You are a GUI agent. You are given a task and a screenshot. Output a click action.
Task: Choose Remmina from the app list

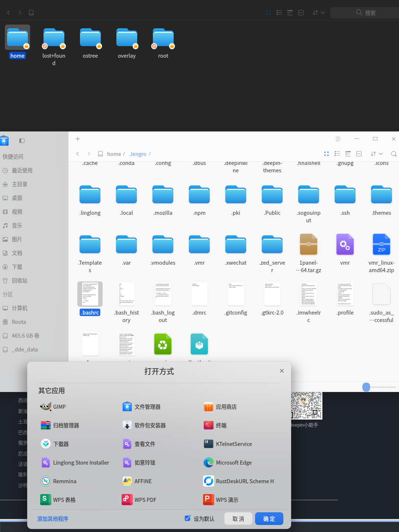click(x=58, y=481)
